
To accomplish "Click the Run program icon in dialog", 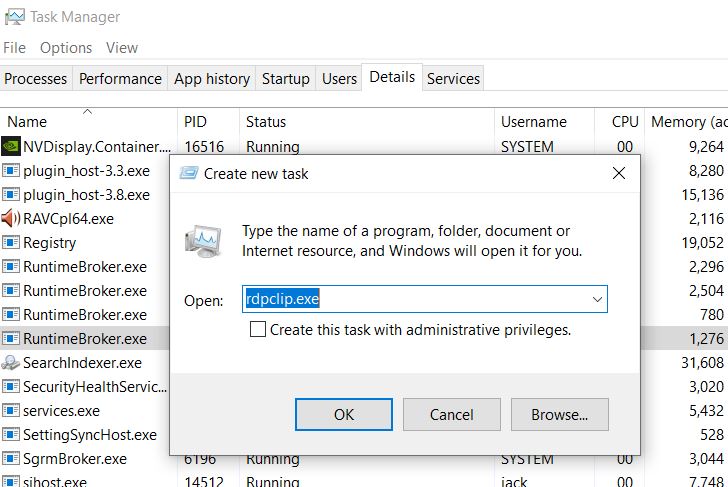I will (204, 240).
